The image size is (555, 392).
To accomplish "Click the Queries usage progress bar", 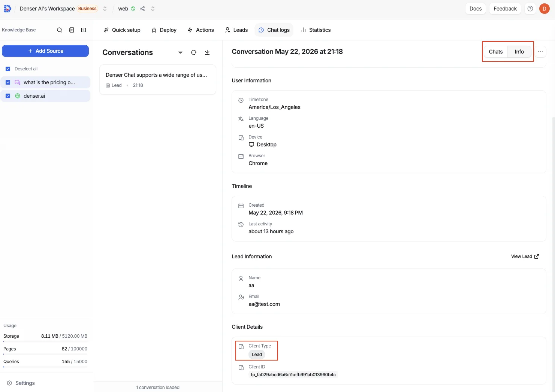I will click(45, 367).
